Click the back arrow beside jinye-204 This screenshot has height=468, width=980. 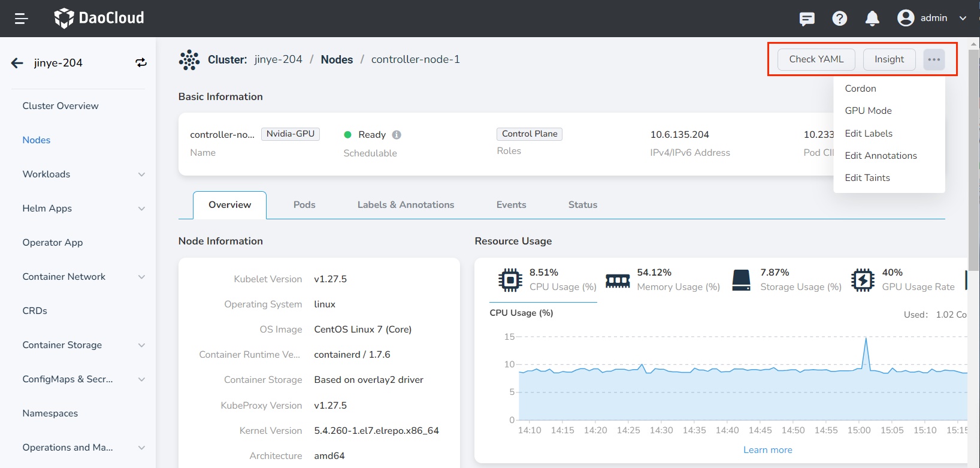pyautogui.click(x=17, y=63)
